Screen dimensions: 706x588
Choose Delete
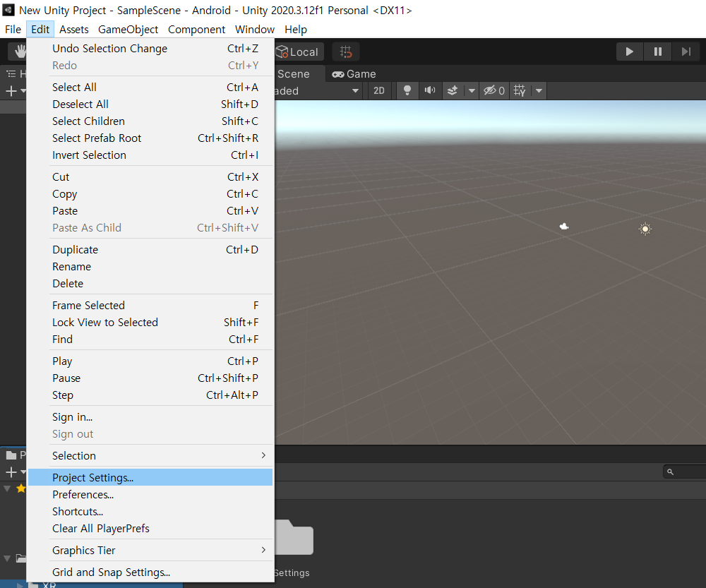click(150, 284)
